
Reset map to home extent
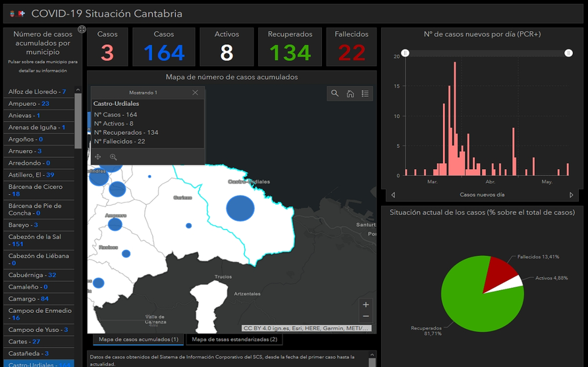click(350, 93)
